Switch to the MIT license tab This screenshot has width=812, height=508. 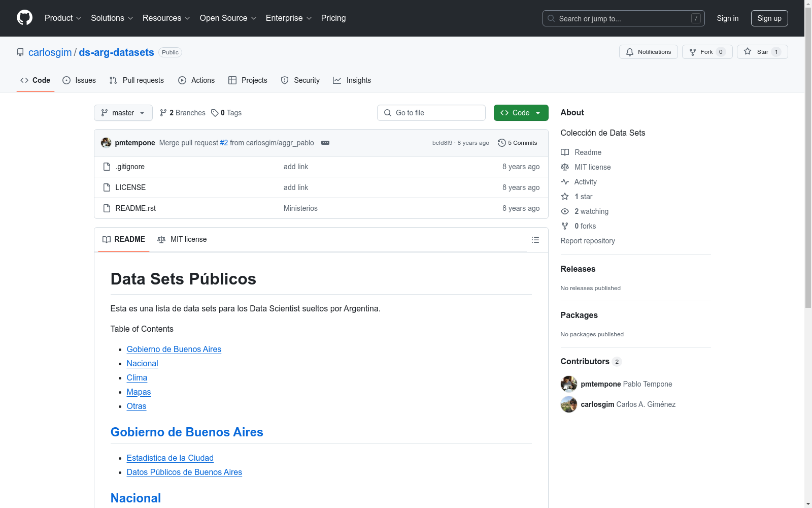tap(182, 239)
